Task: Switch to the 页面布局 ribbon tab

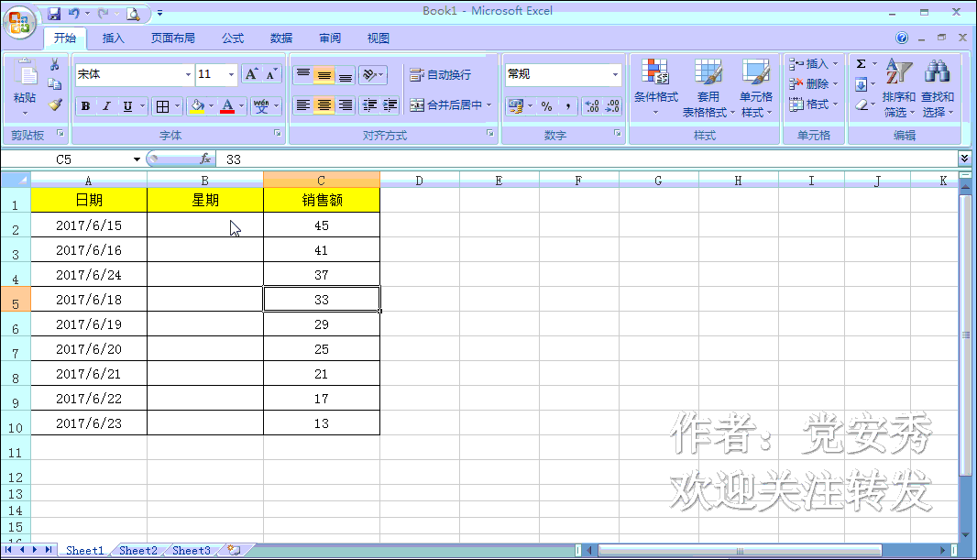Action: pyautogui.click(x=172, y=38)
